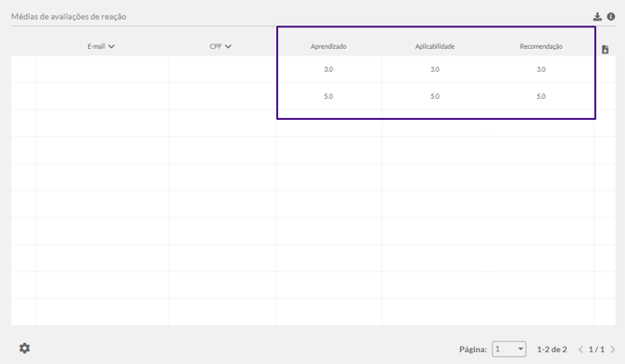Go to next page using right arrow
625x364 pixels.
(x=613, y=349)
